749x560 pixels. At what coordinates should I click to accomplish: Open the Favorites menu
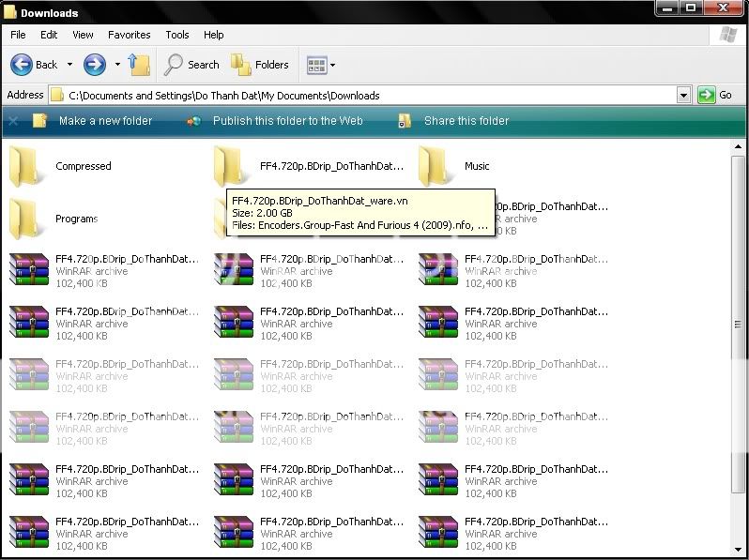pos(129,35)
